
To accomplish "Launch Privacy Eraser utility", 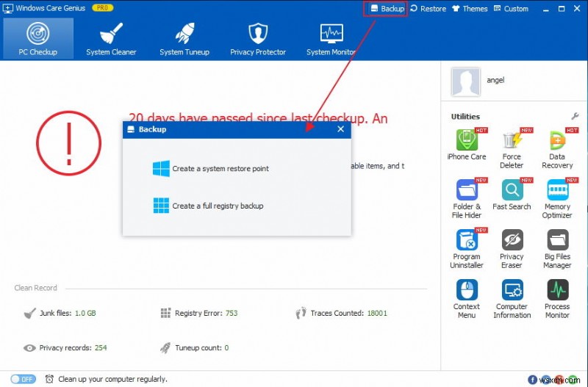I will tap(512, 248).
